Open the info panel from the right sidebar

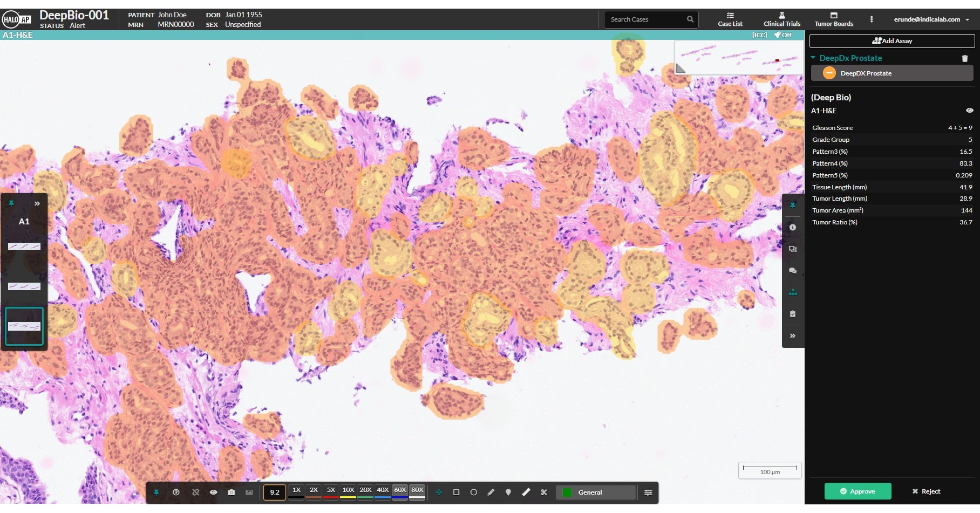pyautogui.click(x=793, y=227)
